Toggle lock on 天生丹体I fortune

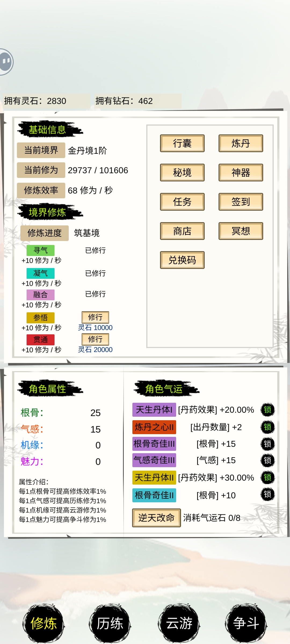pyautogui.click(x=267, y=410)
